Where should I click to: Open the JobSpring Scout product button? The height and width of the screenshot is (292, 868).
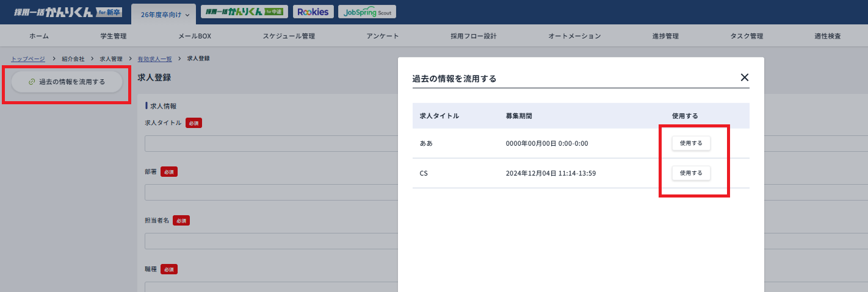(x=367, y=12)
